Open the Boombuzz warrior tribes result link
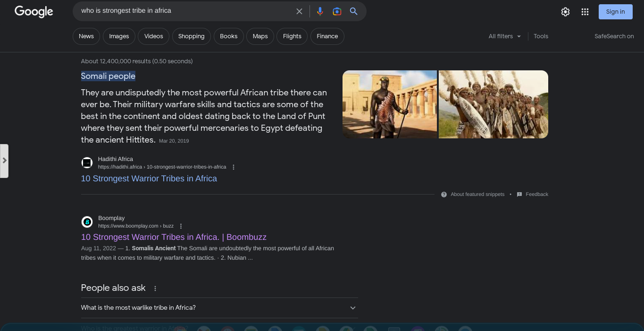Viewport: 644px width, 331px height. [174, 237]
